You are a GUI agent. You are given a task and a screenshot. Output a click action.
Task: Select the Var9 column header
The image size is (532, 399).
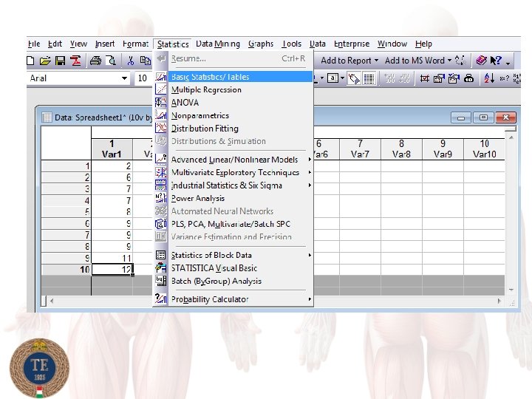(443, 149)
